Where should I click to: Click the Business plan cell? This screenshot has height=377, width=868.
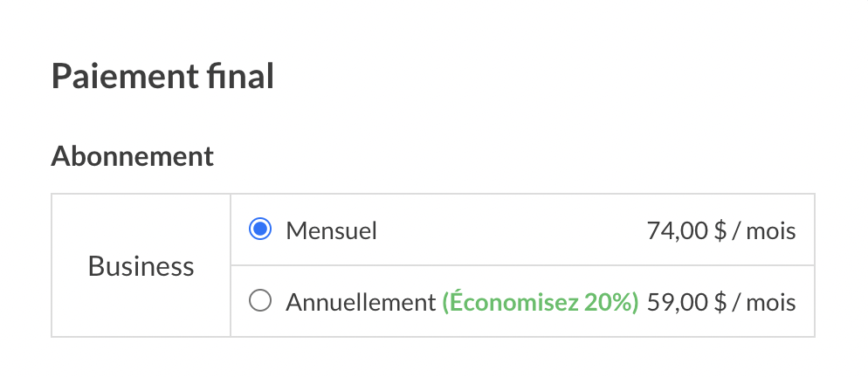tap(141, 265)
